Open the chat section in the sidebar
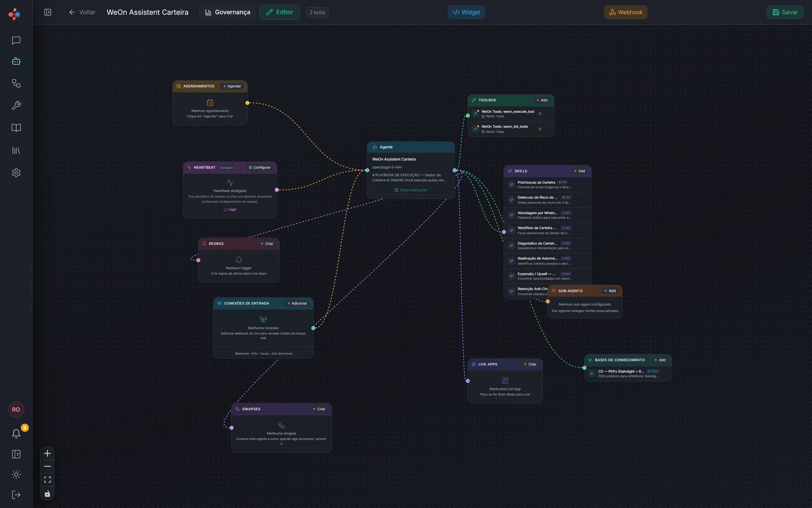This screenshot has height=508, width=812. click(16, 41)
